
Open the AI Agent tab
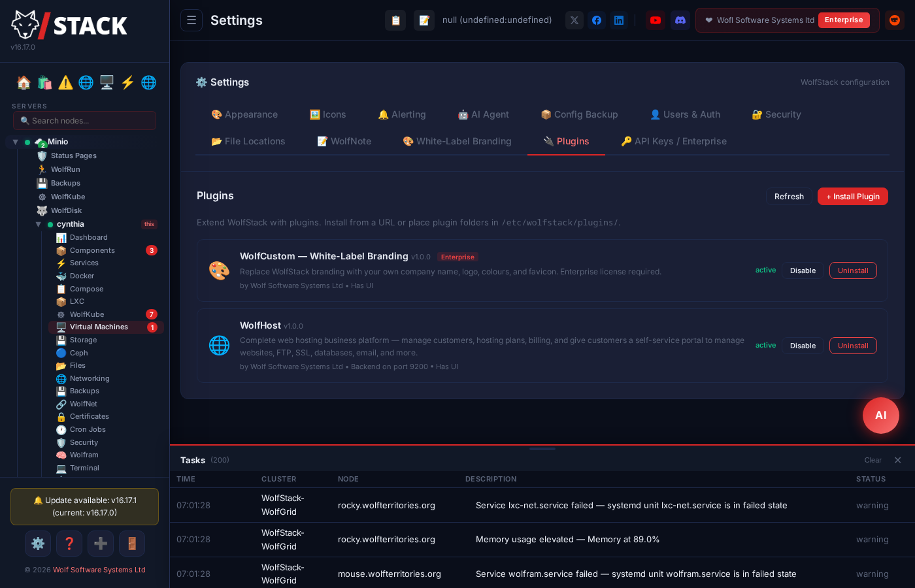(x=484, y=114)
